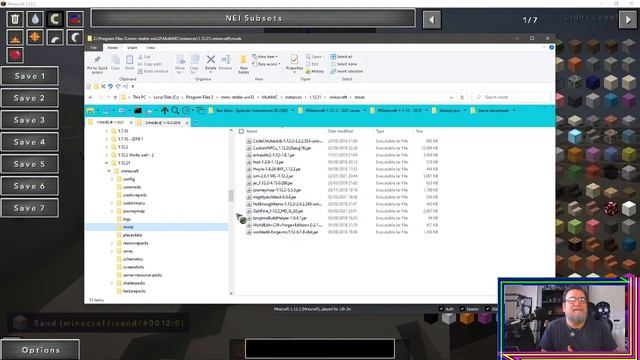The height and width of the screenshot is (360, 640).
Task: Toggle creative mode with the C icon
Action: [55, 19]
